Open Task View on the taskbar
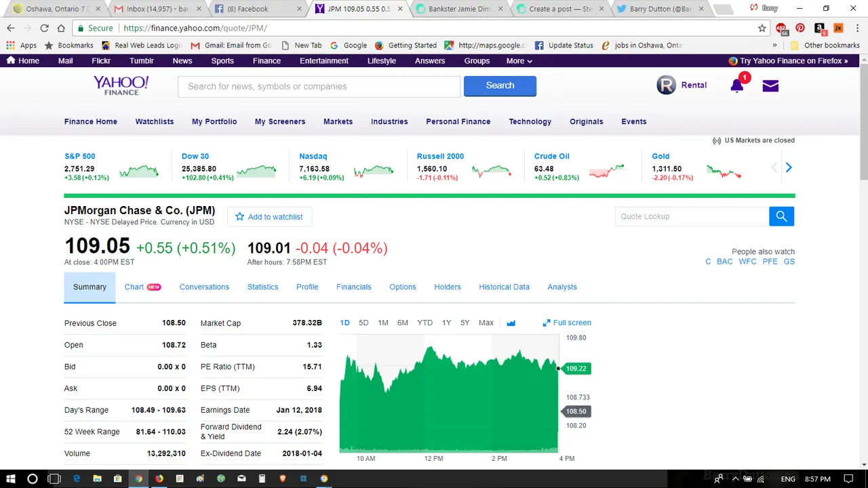Viewport: 868px width, 488px height. [54, 479]
